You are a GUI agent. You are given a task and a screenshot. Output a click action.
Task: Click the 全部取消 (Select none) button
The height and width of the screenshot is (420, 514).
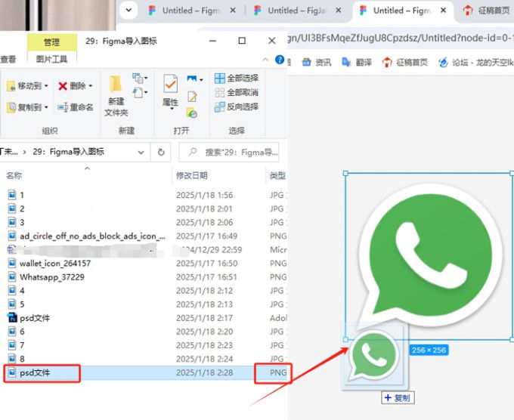237,92
